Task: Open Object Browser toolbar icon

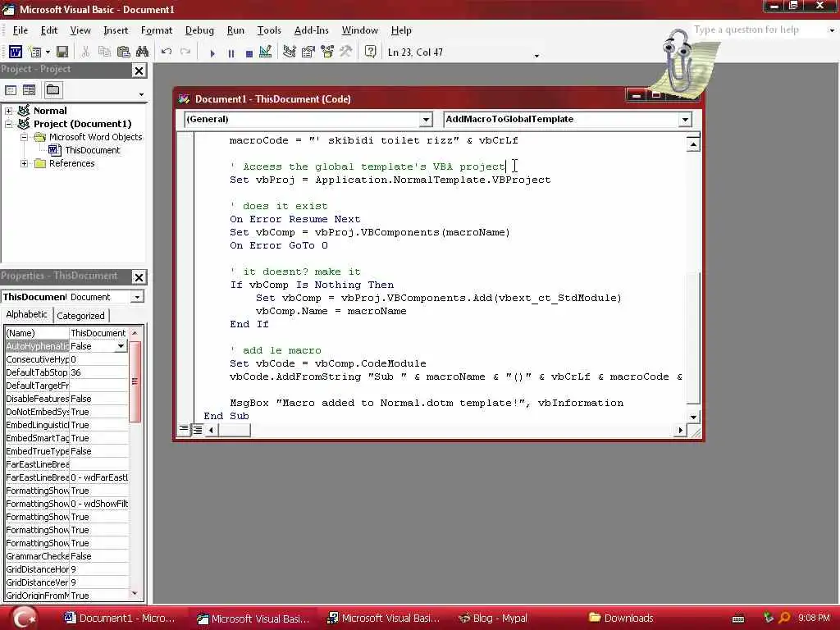Action: pos(326,52)
